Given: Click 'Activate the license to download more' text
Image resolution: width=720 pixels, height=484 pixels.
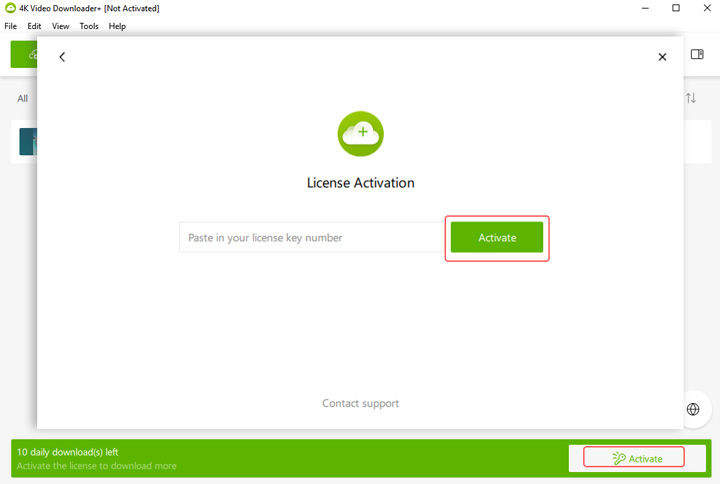Looking at the screenshot, I should tap(96, 466).
